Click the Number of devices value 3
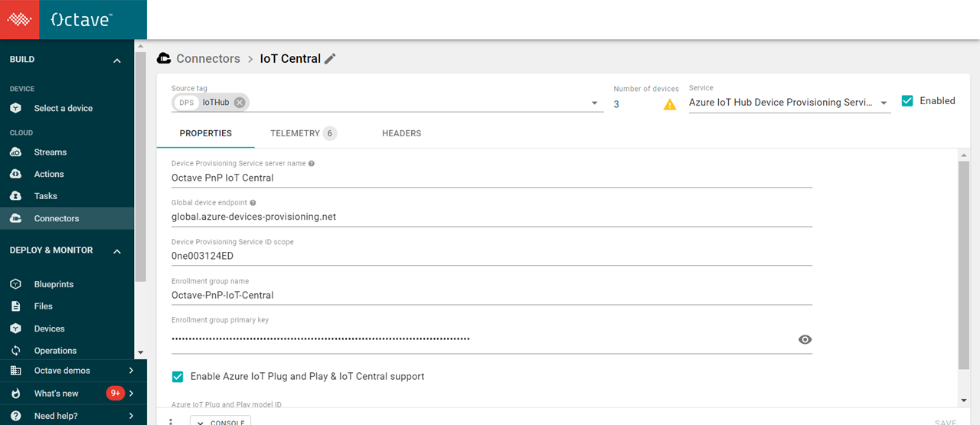Image resolution: width=980 pixels, height=425 pixels. (616, 104)
